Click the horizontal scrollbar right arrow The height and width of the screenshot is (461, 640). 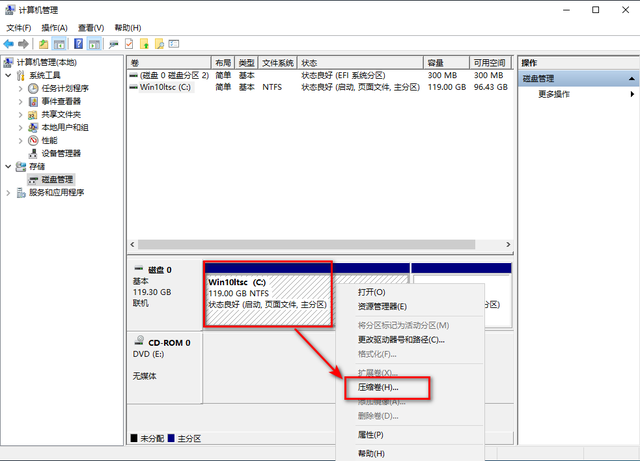click(x=508, y=244)
